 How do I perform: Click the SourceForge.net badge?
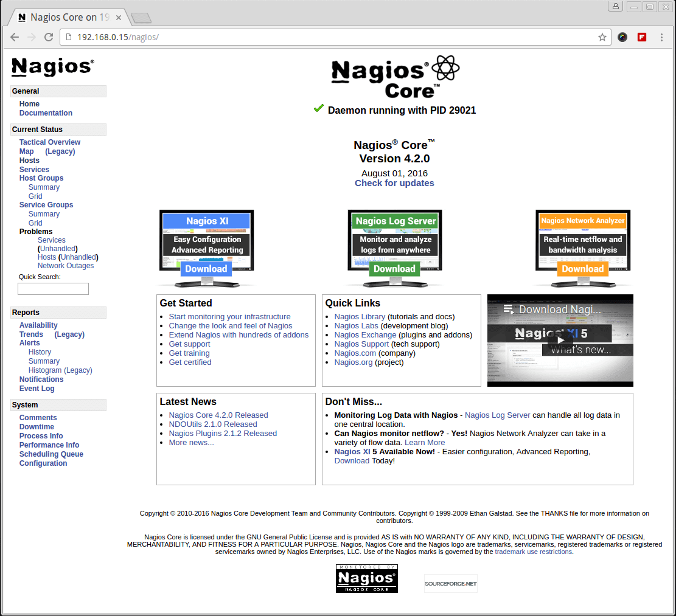(x=451, y=584)
